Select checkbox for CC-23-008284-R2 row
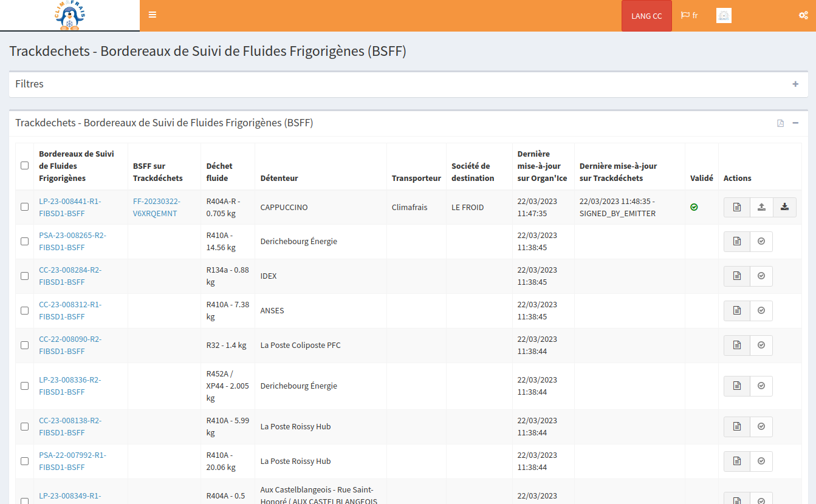This screenshot has height=504, width=816. click(24, 276)
